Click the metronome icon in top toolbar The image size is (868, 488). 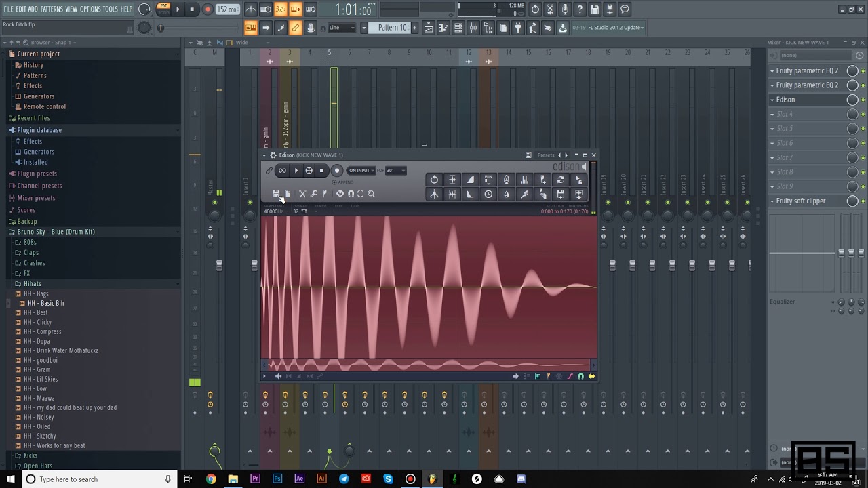coord(251,9)
